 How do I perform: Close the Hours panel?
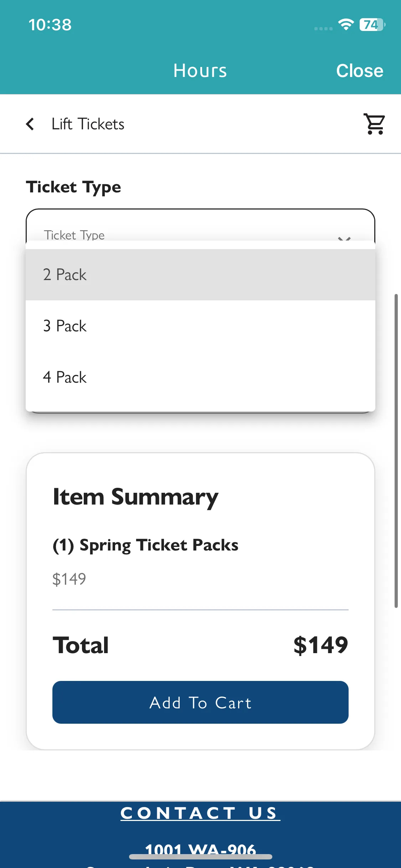[360, 71]
